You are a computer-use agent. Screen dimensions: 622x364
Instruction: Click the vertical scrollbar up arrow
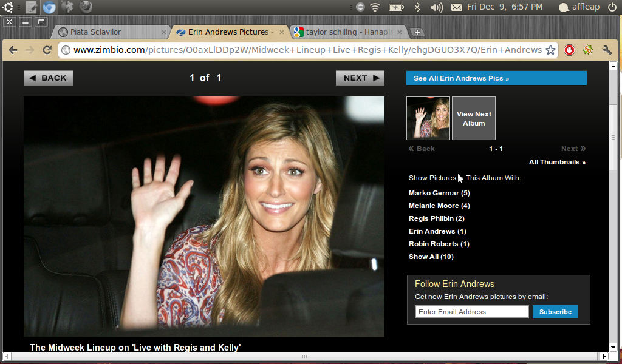click(x=613, y=66)
